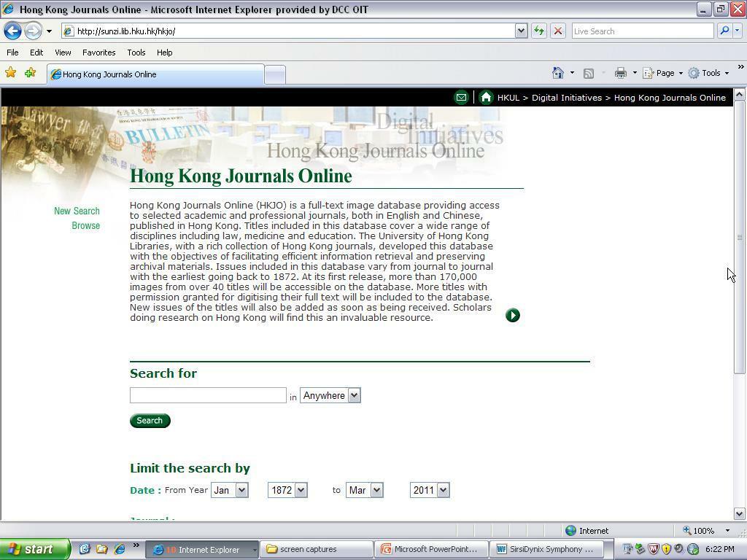The width and height of the screenshot is (747, 560).
Task: Open the Anywhere search-scope dropdown
Action: click(x=330, y=395)
